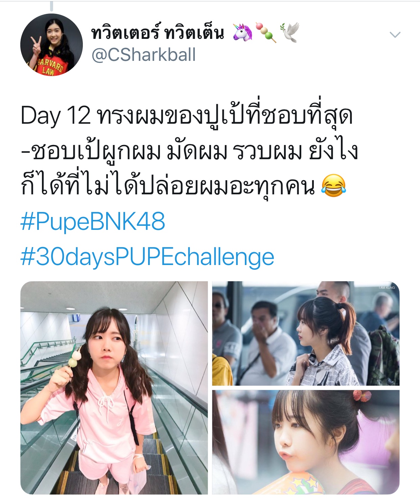
Task: Click the laughing-crying emoji in tweet
Action: coord(333,186)
